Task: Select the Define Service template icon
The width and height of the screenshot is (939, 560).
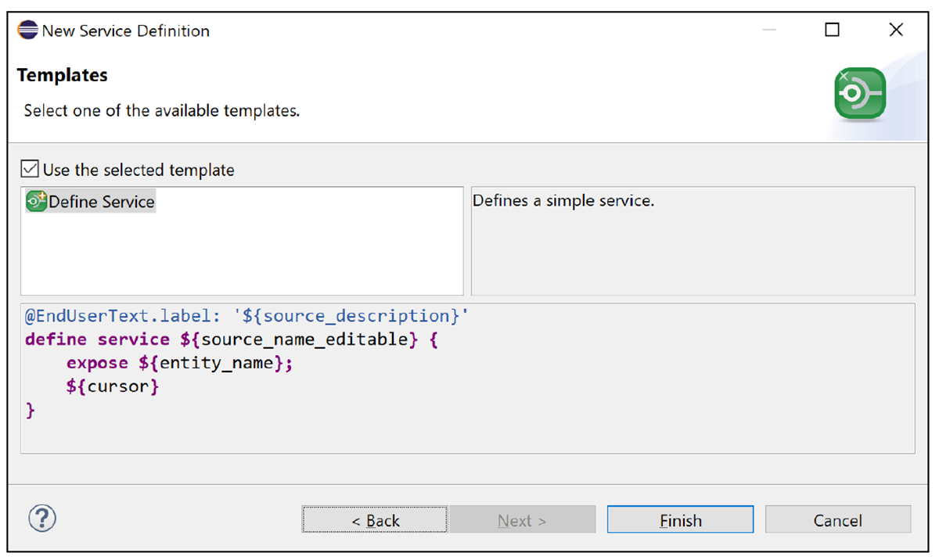Action: 36,201
